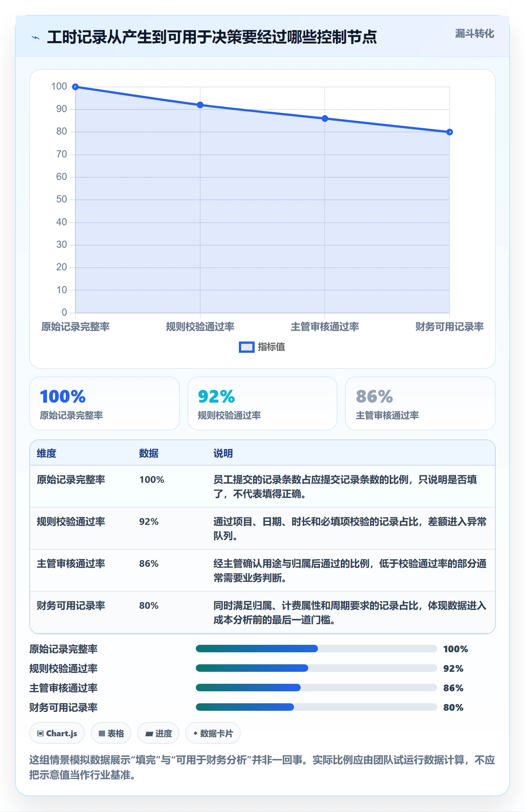Select the 财务可用记录率 cell in the table

[71, 605]
